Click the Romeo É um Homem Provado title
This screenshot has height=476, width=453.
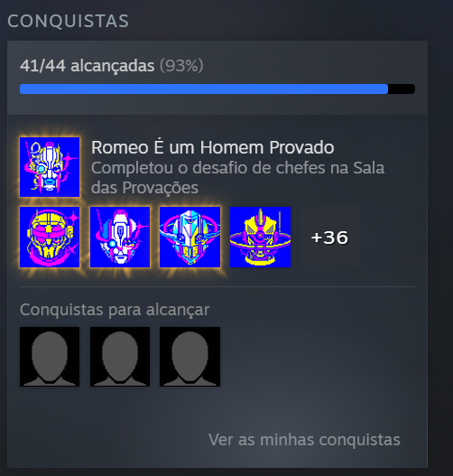213,147
